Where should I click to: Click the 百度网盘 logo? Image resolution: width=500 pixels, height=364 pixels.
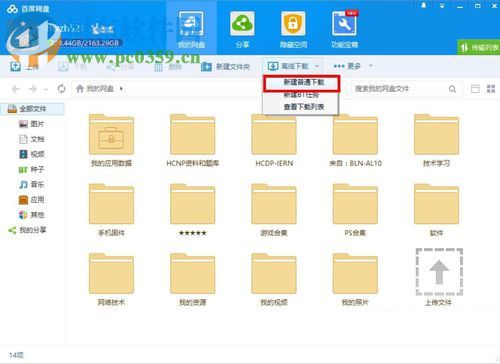[x=28, y=9]
